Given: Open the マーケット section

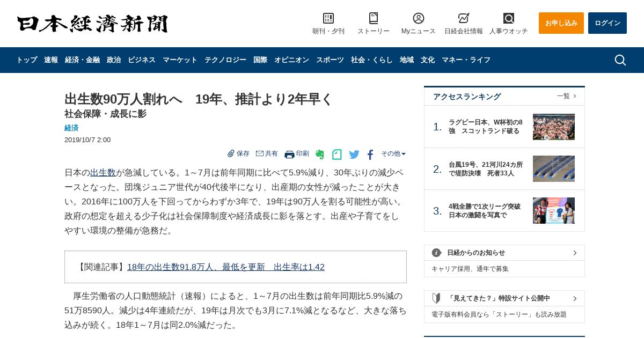Looking at the screenshot, I should point(180,60).
